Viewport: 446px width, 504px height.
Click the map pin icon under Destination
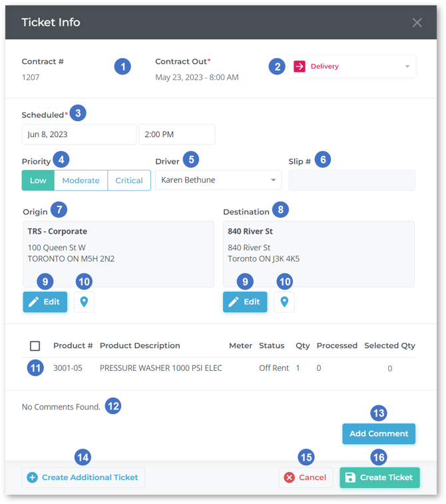click(284, 302)
